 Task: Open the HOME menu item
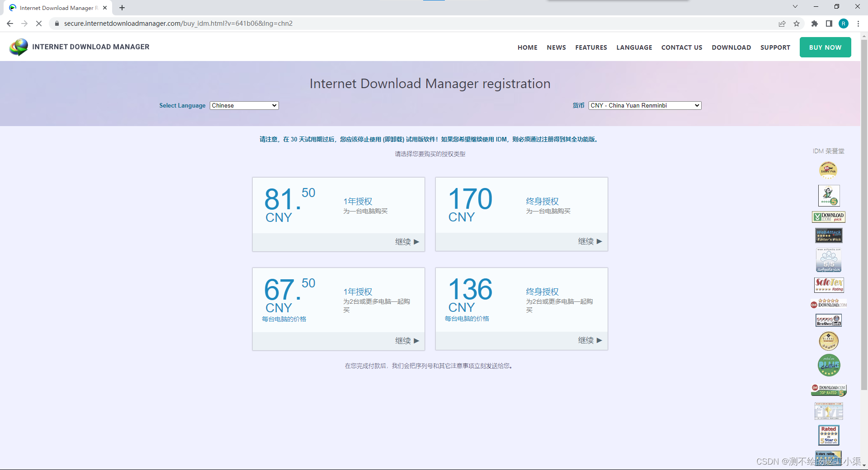(x=527, y=47)
